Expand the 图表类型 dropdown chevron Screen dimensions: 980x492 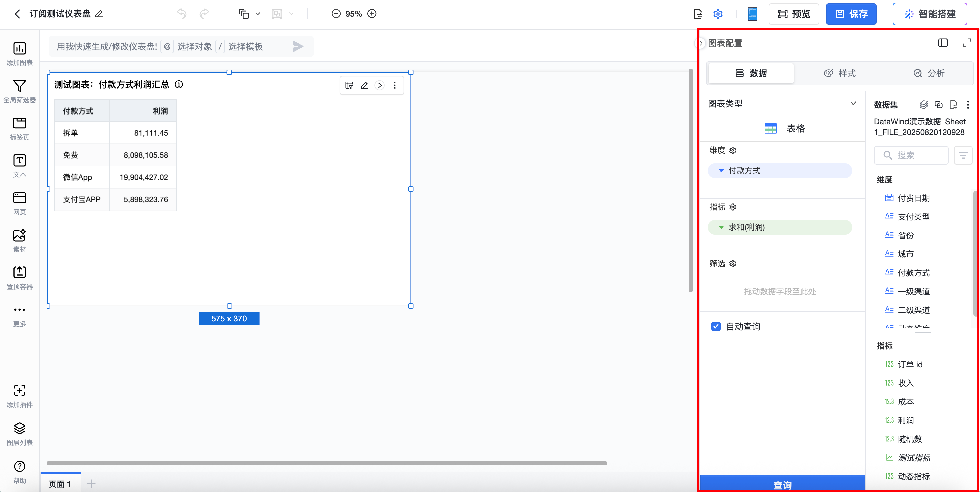pyautogui.click(x=853, y=103)
